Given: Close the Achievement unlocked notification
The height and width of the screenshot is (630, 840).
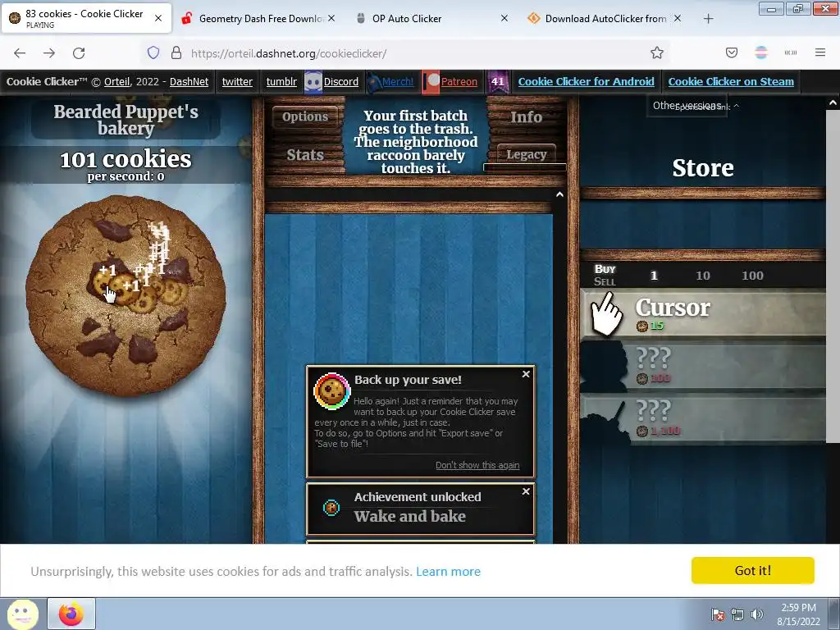Looking at the screenshot, I should pyautogui.click(x=526, y=491).
